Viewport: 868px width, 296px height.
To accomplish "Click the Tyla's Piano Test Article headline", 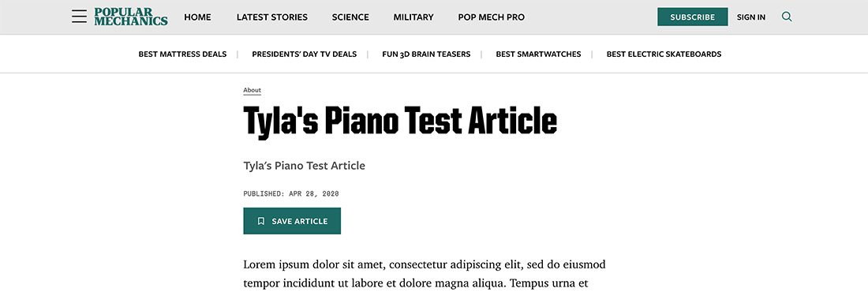I will 400,122.
